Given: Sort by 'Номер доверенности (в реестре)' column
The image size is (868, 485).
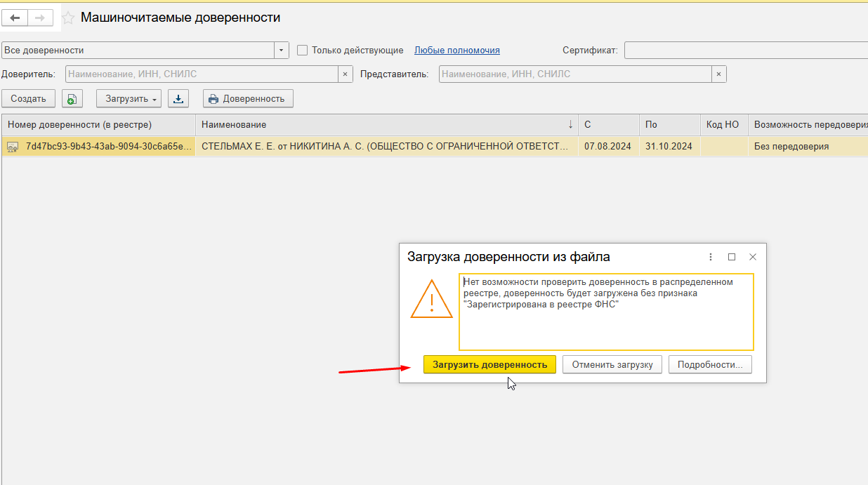Looking at the screenshot, I should click(x=79, y=124).
